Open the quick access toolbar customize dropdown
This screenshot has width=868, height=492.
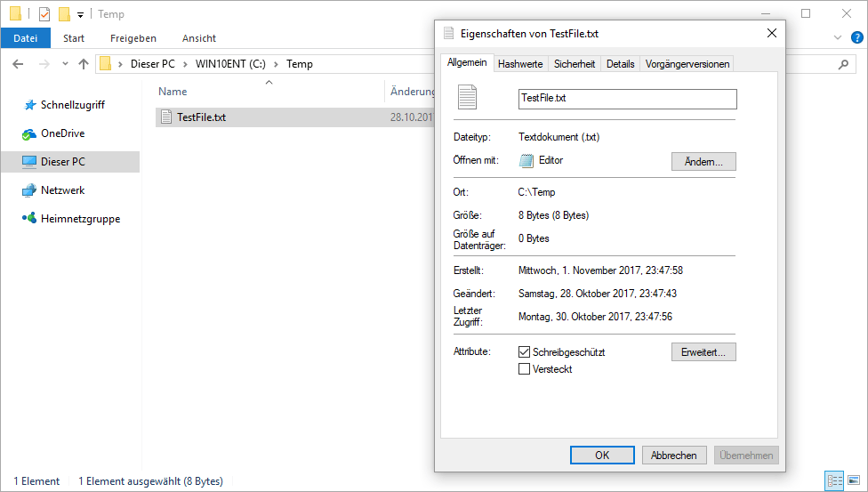click(x=80, y=15)
